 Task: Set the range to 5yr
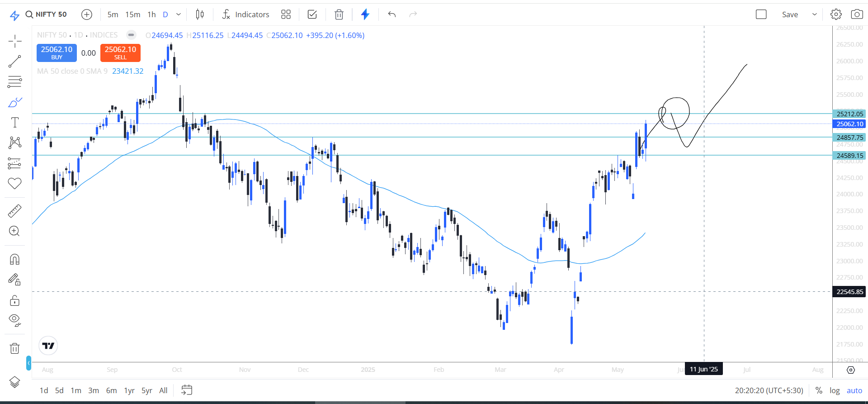147,390
